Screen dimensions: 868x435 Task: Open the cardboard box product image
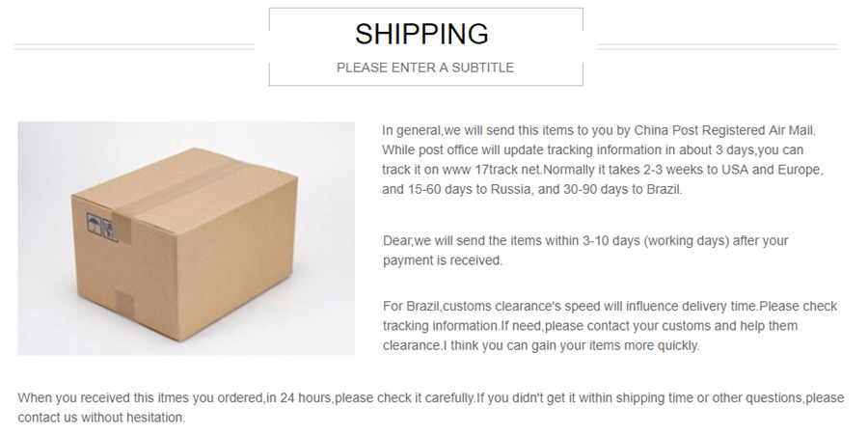(185, 237)
